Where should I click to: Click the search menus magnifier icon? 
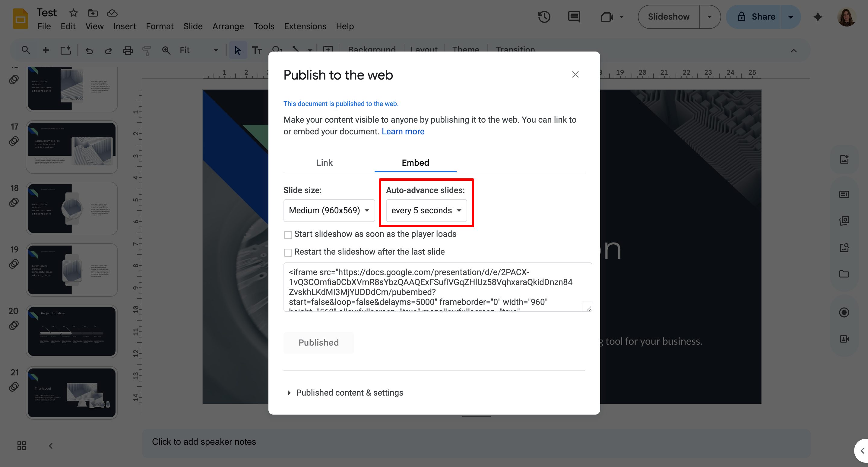click(x=26, y=50)
